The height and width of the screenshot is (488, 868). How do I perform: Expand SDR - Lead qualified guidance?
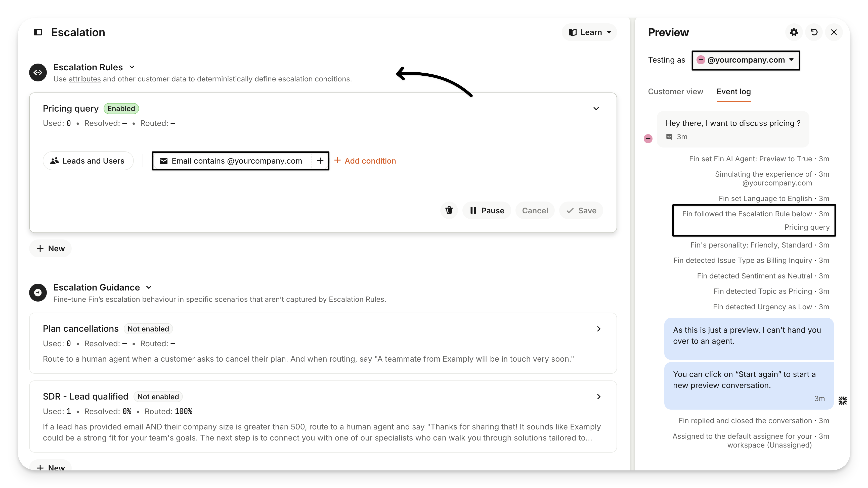point(598,397)
